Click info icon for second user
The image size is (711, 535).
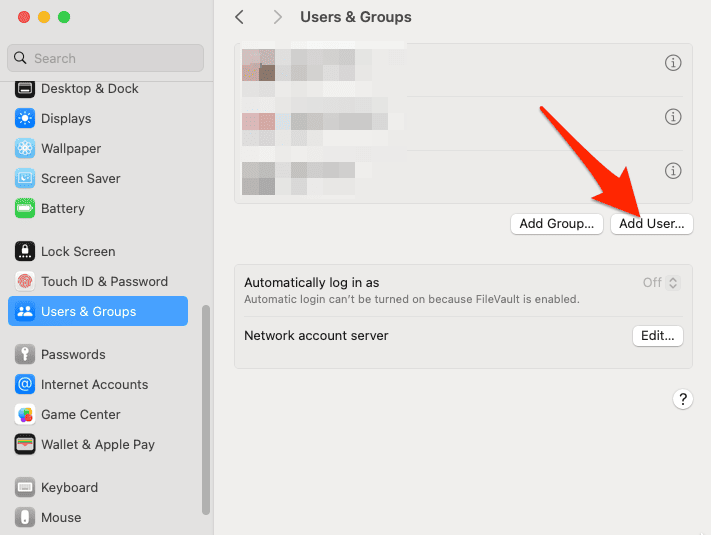tap(673, 117)
